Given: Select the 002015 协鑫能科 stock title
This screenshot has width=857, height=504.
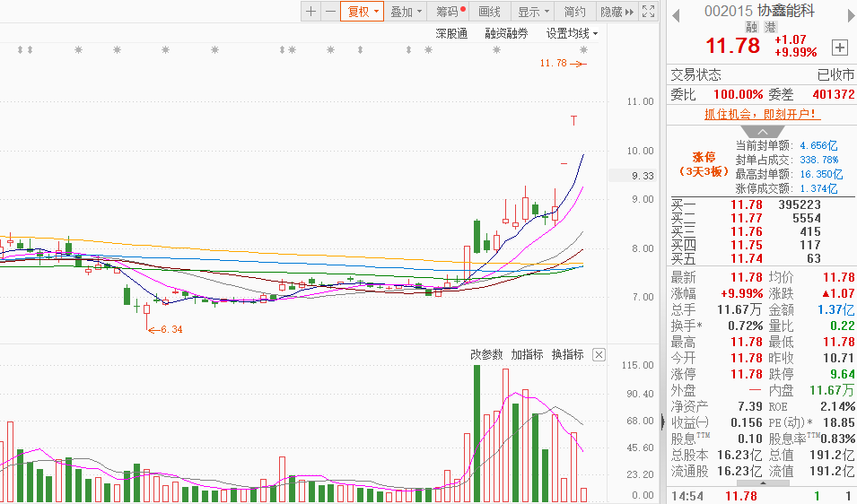Looking at the screenshot, I should tap(759, 11).
